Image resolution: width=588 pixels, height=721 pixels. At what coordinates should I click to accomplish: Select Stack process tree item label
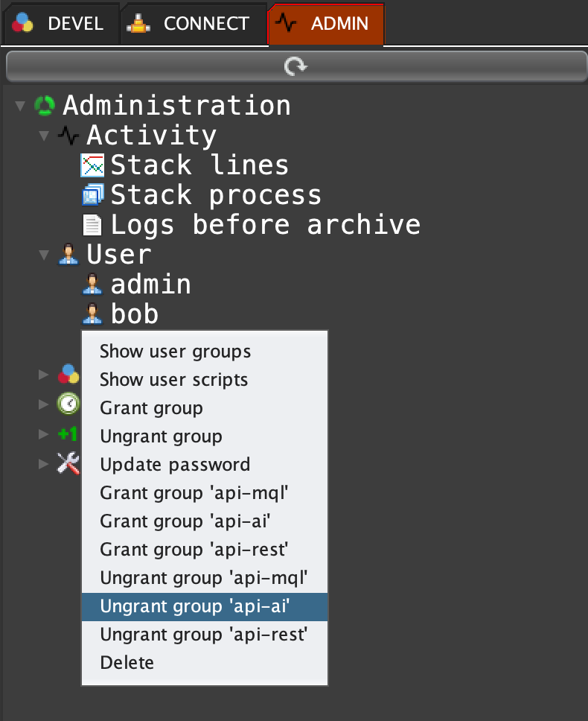(x=216, y=195)
